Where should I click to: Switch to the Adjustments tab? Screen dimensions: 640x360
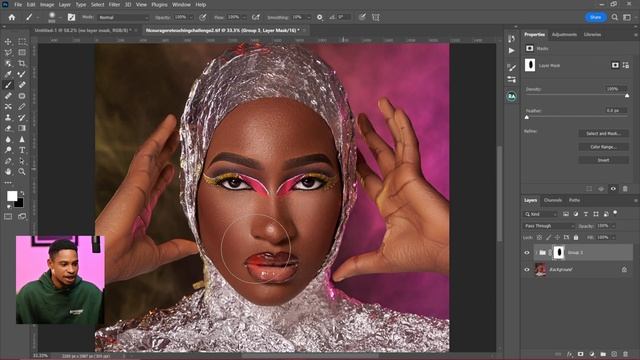564,35
